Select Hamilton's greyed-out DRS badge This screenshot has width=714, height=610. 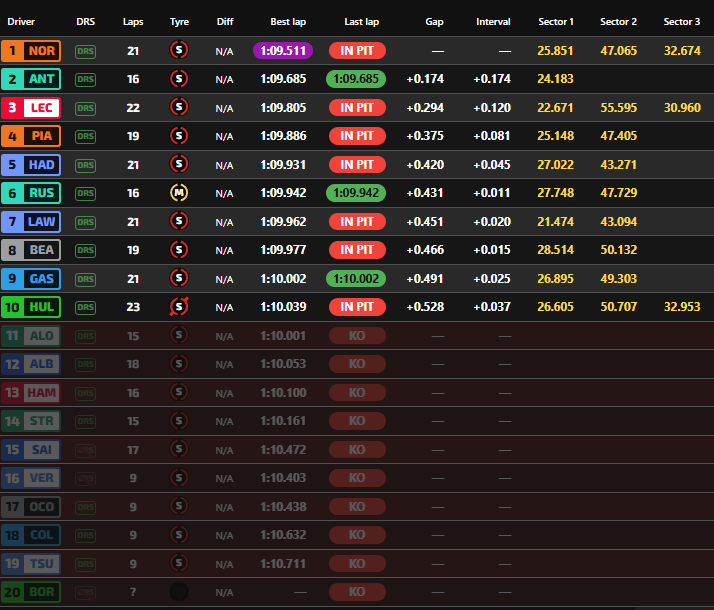[86, 393]
